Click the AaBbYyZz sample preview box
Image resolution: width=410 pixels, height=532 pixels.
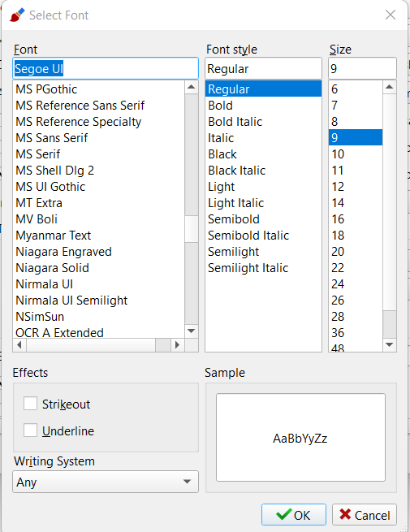coord(300,438)
